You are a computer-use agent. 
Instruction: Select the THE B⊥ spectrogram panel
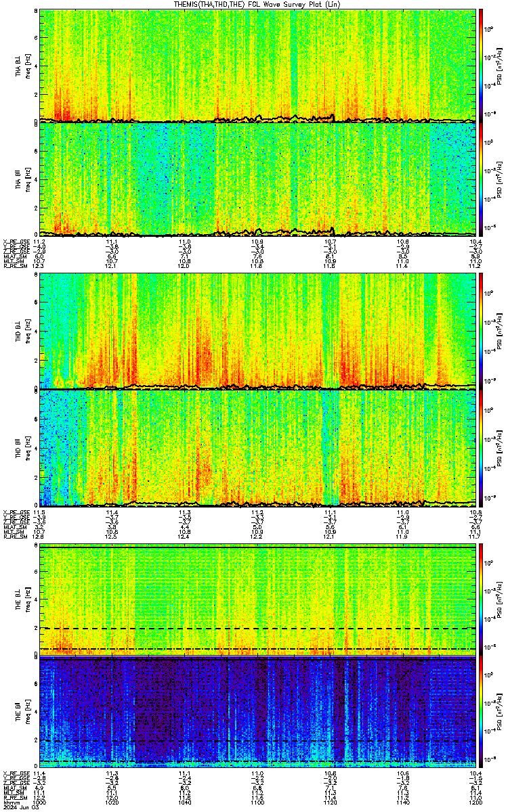coord(257,600)
